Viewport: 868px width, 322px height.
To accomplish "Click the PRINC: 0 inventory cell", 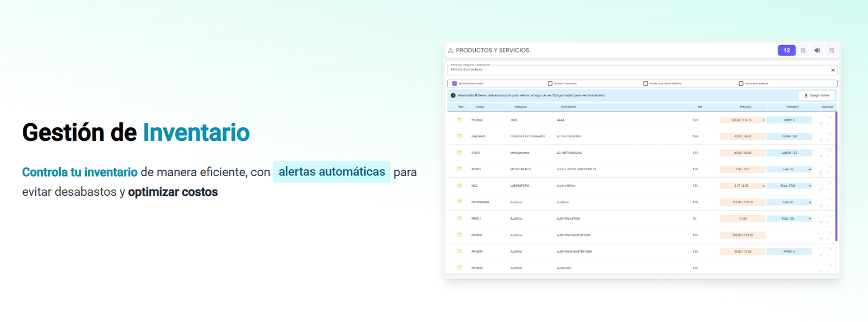I will 789,252.
